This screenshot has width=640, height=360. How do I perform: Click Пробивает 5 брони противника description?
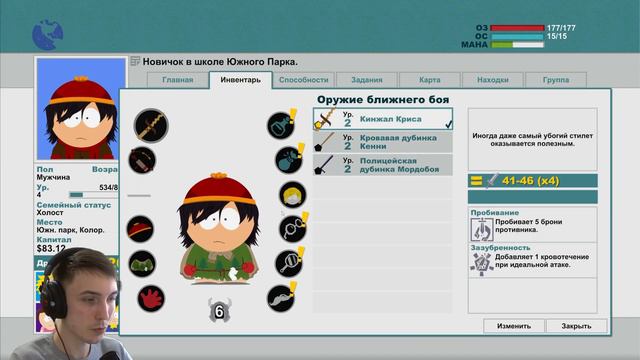[529, 226]
